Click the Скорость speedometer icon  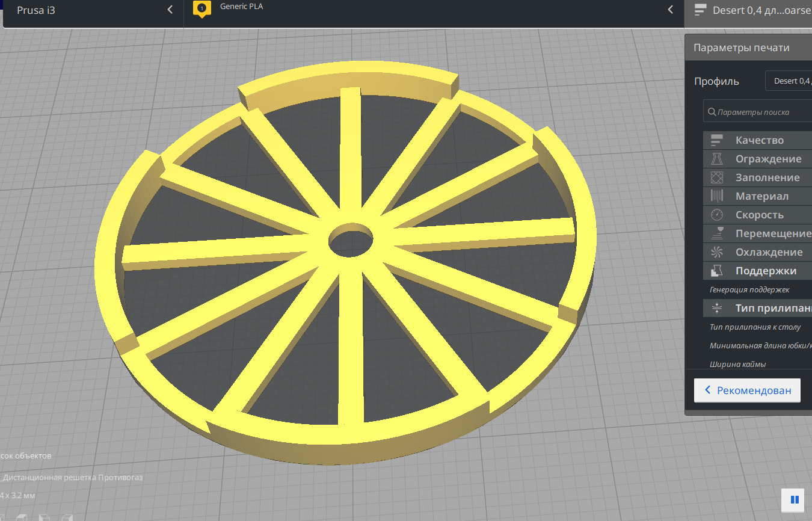(716, 215)
